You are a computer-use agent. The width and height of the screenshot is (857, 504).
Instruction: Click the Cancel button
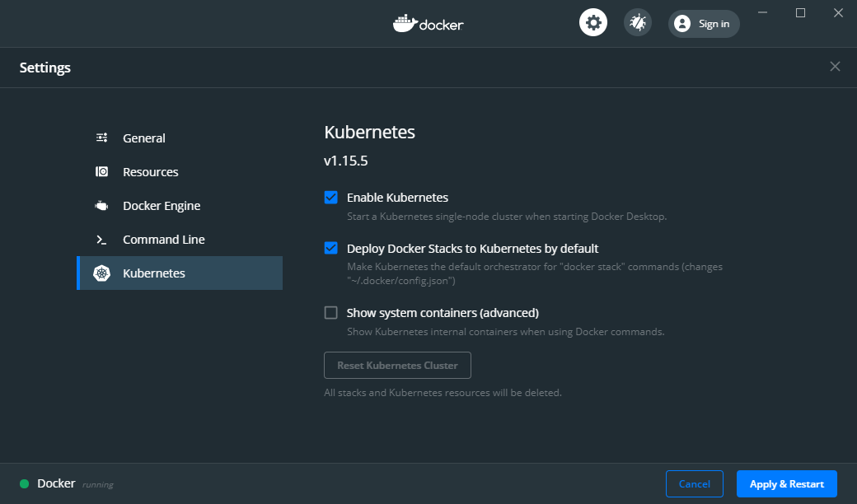coord(694,483)
